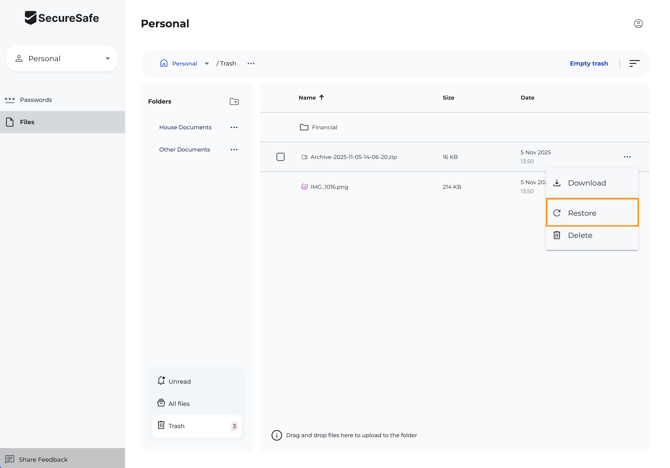
Task: Open Share Feedback link
Action: point(43,459)
